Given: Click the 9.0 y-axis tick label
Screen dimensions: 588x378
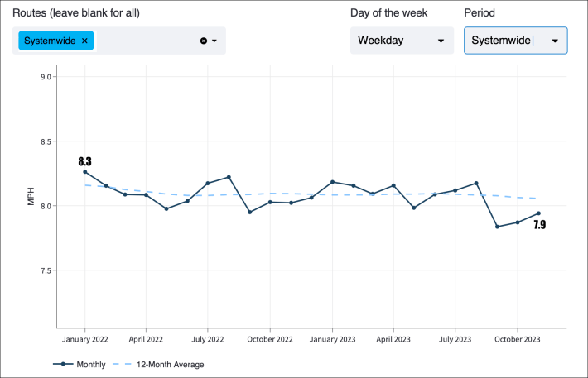Looking at the screenshot, I should coord(45,77).
